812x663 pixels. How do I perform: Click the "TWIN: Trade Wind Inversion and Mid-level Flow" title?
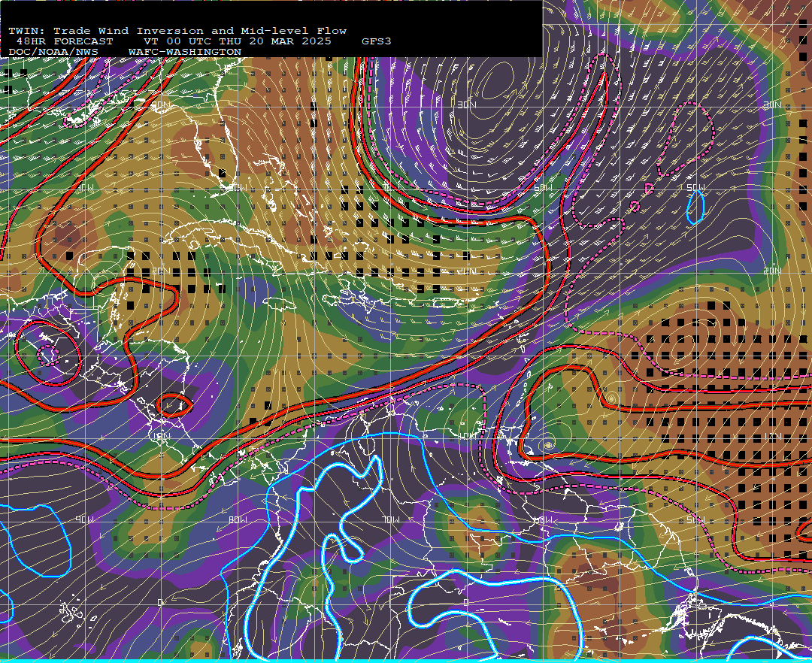tap(177, 31)
